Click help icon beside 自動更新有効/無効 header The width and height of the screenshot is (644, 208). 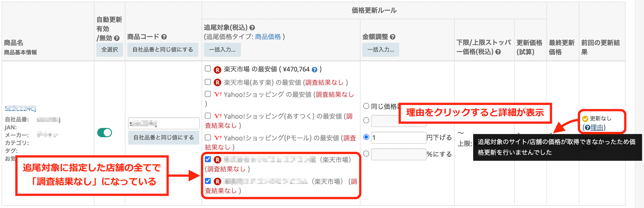coord(116,38)
